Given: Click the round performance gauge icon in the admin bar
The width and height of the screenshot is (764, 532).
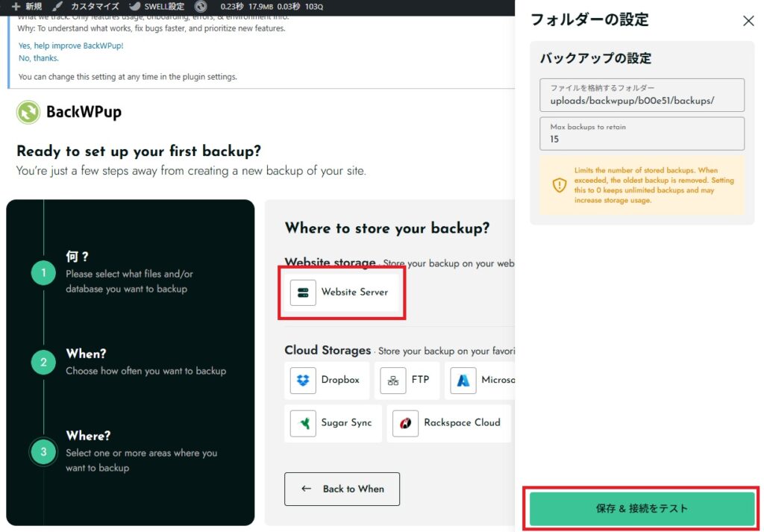Looking at the screenshot, I should coord(201,7).
